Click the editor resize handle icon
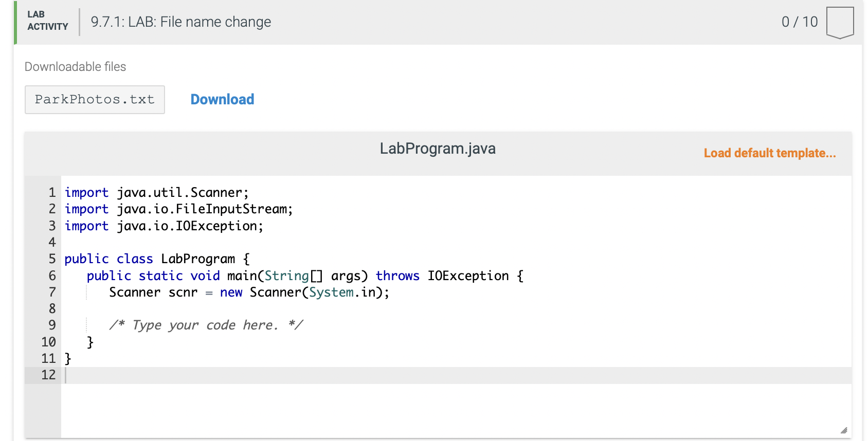This screenshot has width=868, height=441. click(844, 430)
